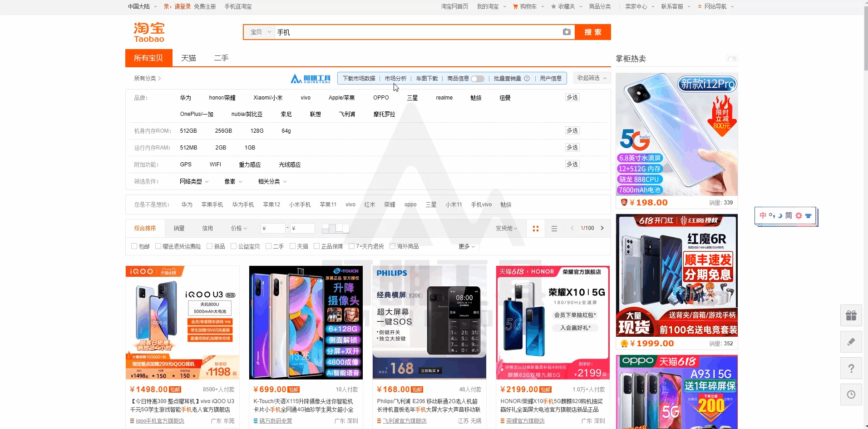Viewport: 868px width, 429px height.
Task: Select the 所有宝贝 tab
Action: (x=148, y=58)
